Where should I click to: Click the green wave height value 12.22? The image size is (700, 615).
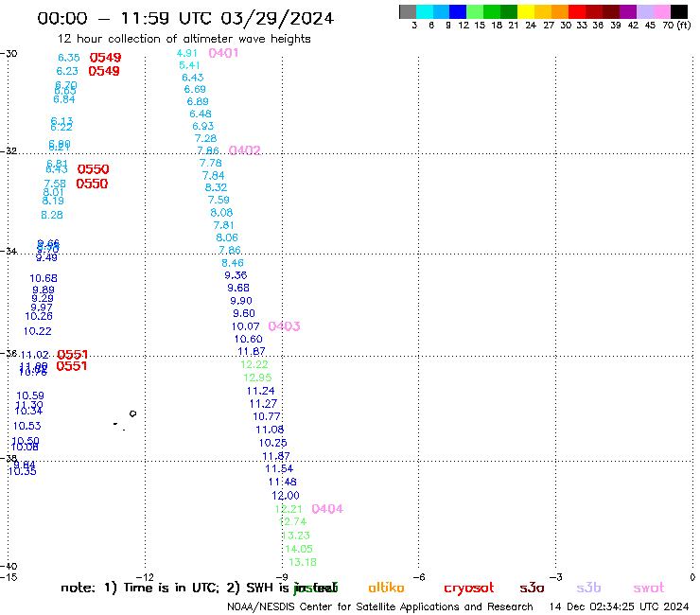(x=254, y=364)
